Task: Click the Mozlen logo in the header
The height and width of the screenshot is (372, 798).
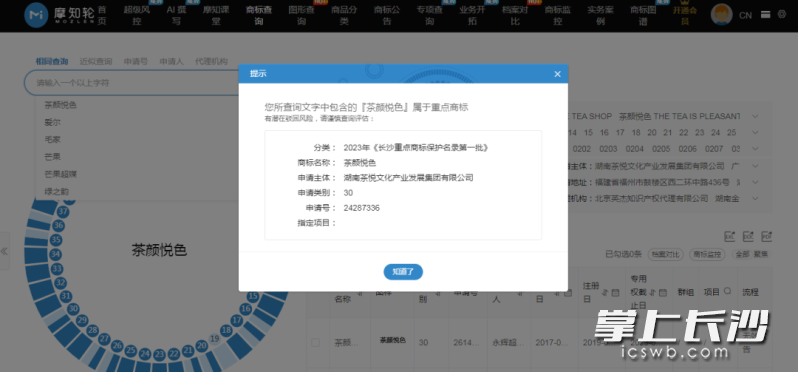Action: [59, 15]
